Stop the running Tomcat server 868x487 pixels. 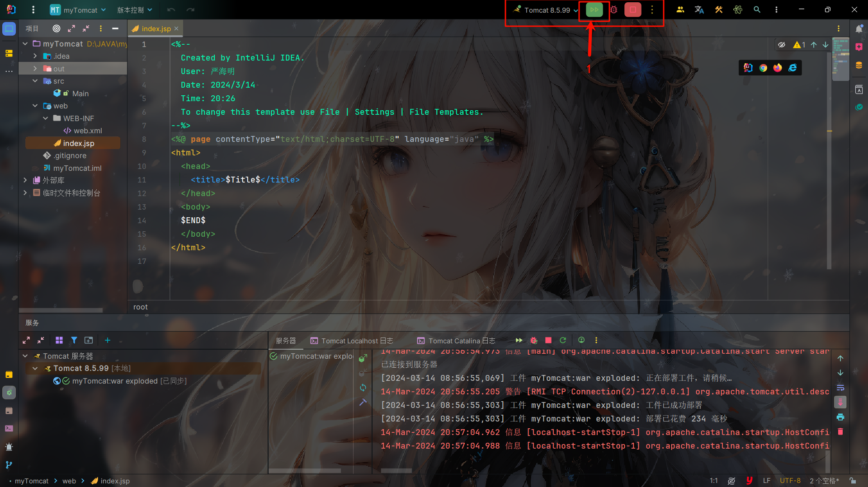(x=632, y=9)
